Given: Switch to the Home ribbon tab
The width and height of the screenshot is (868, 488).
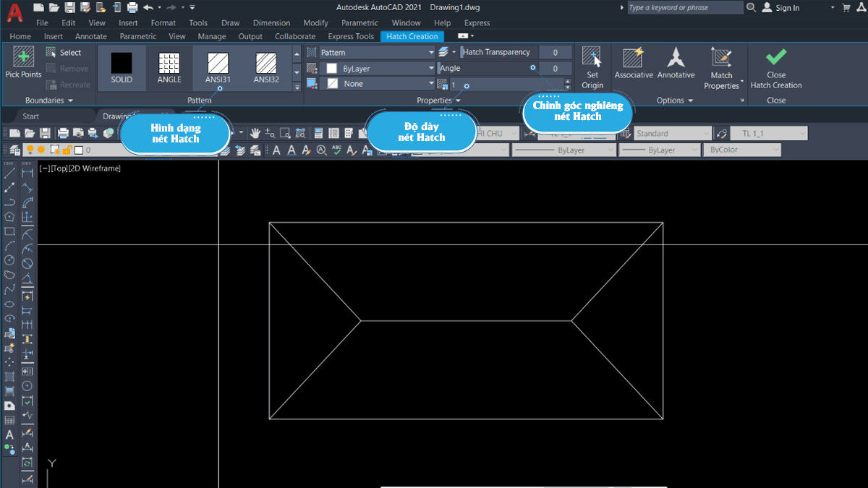Looking at the screenshot, I should pos(20,36).
